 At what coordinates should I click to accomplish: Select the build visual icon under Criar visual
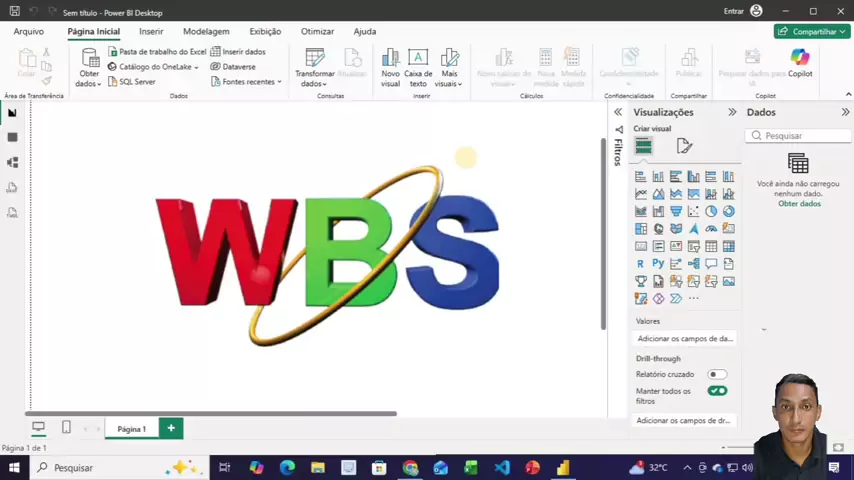point(643,146)
